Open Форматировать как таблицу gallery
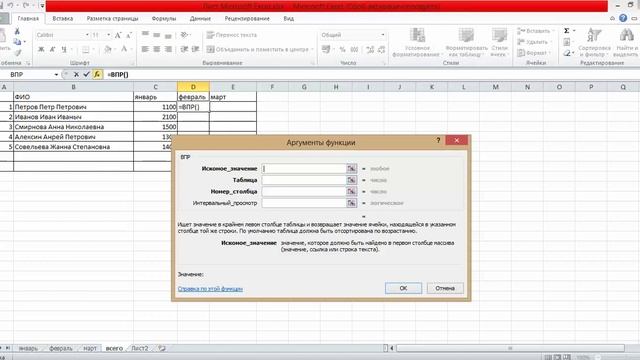This screenshot has height=360, width=640. [466, 43]
